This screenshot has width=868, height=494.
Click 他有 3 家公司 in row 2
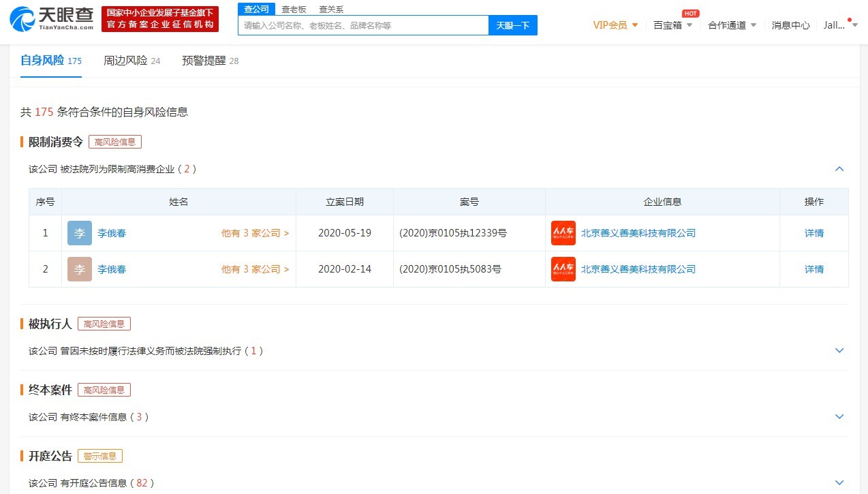coord(255,269)
